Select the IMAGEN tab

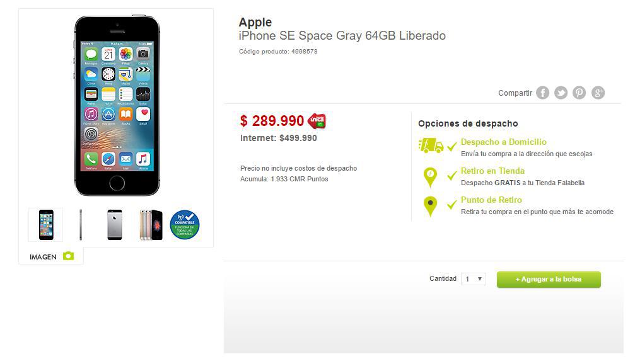[51, 256]
